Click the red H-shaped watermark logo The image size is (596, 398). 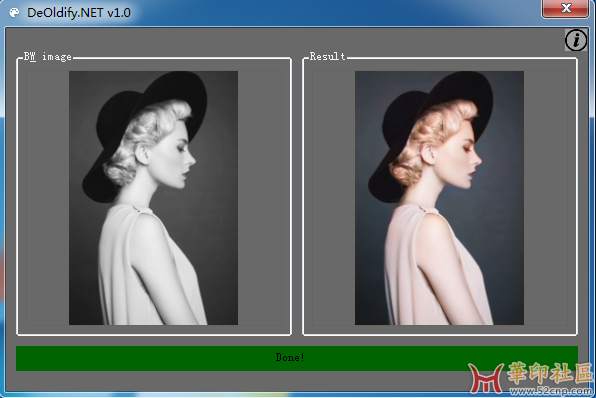pyautogui.click(x=486, y=378)
